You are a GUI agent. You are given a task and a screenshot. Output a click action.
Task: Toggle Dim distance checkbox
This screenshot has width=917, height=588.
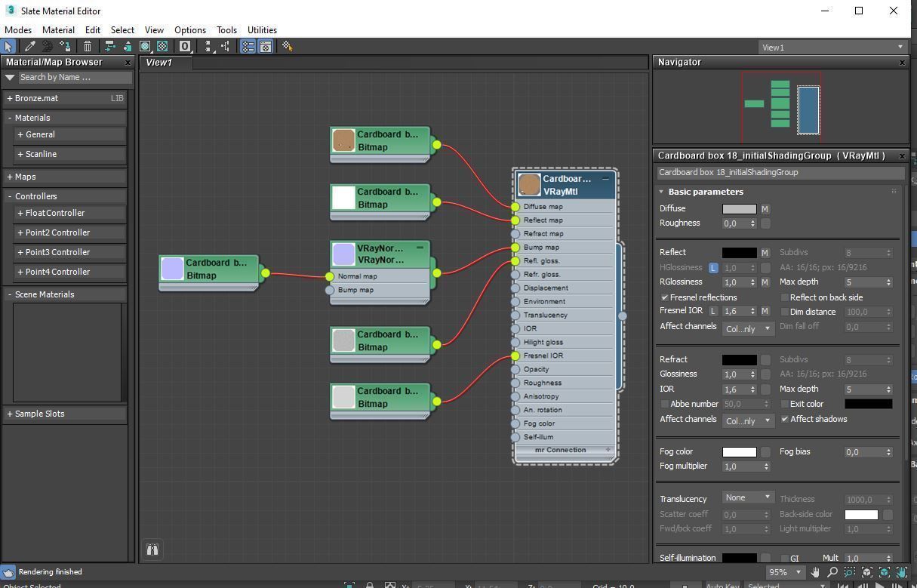point(784,312)
